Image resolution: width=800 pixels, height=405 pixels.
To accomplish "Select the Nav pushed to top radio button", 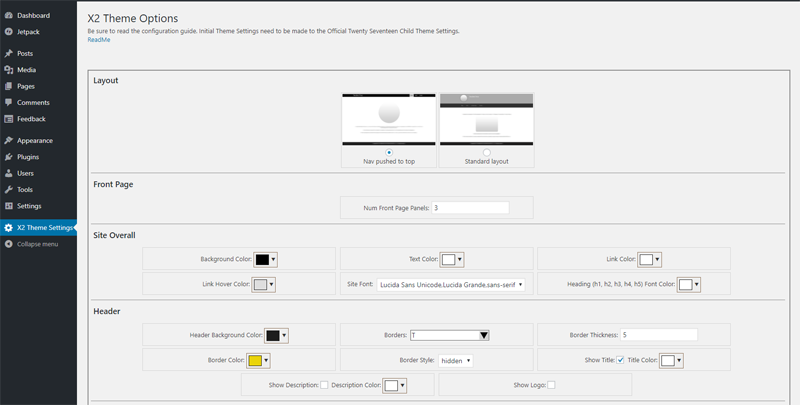I will [389, 153].
